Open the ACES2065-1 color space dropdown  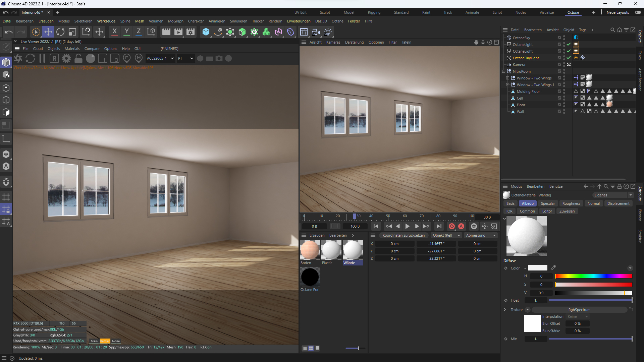pyautogui.click(x=160, y=58)
